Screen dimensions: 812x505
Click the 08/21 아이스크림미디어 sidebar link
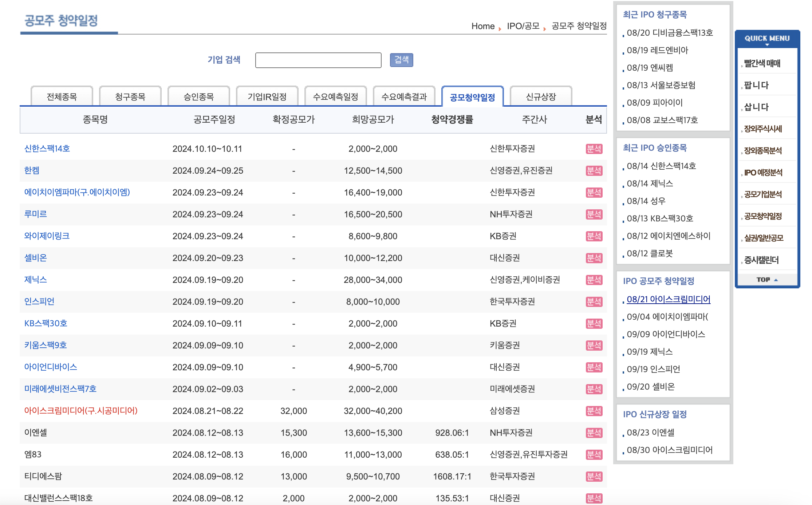coord(668,299)
